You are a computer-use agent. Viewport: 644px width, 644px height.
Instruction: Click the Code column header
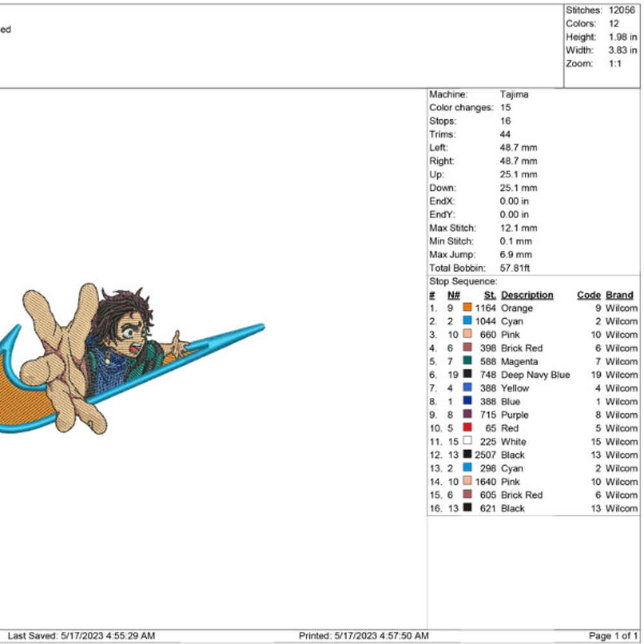589,295
